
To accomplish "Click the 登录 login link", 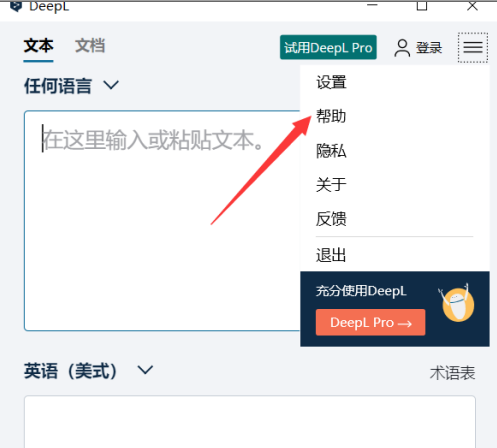I will [x=429, y=48].
